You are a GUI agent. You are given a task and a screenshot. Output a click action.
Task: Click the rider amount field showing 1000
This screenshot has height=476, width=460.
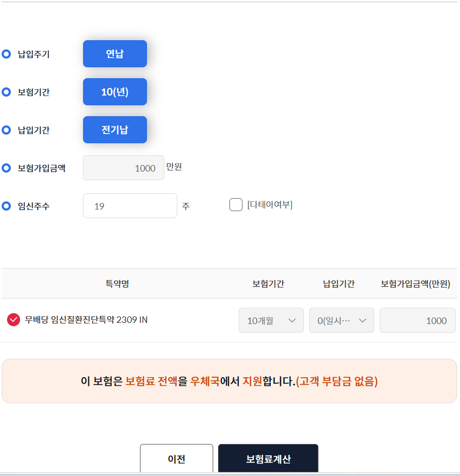(x=417, y=320)
